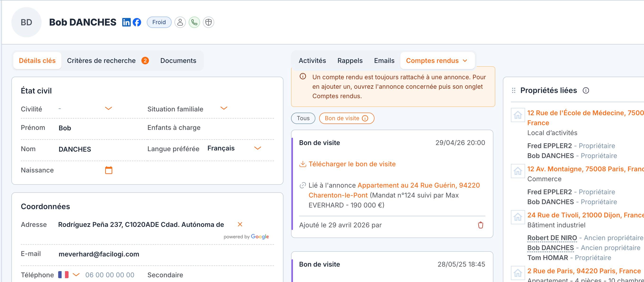Click the France flag phone country selector
The height and width of the screenshot is (282, 644).
pos(63,275)
